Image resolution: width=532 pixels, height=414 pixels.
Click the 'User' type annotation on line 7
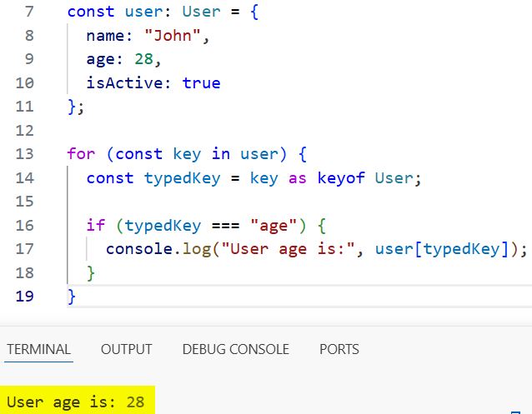tap(202, 12)
